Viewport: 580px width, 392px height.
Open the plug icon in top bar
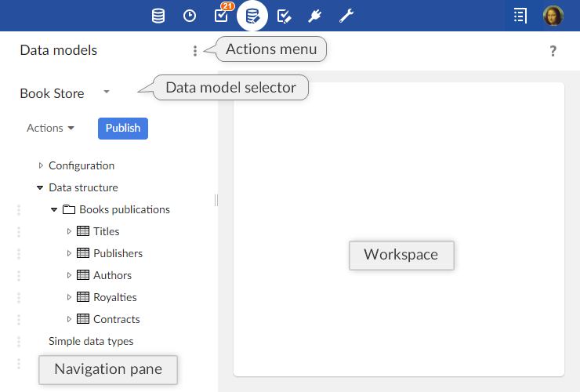(x=315, y=16)
